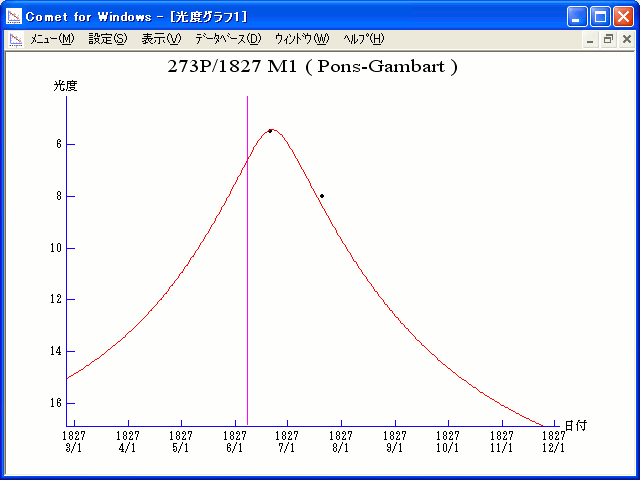Click the 1827 7/1 date axis label
Viewport: 640px width, 480px height.
pos(287,441)
